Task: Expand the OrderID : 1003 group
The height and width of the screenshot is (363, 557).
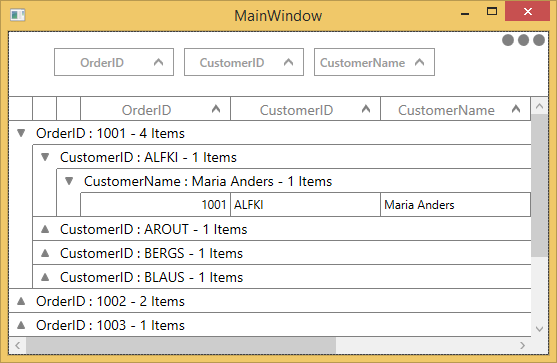Action: coord(21,325)
